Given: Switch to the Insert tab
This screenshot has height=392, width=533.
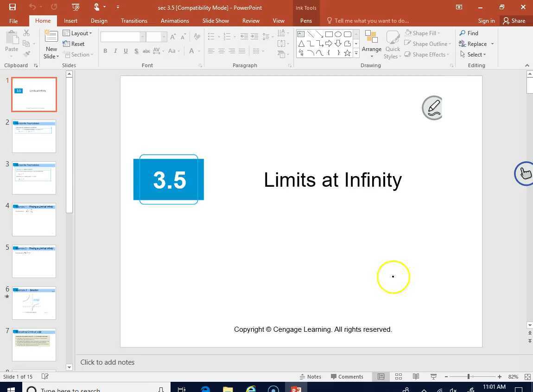Looking at the screenshot, I should tap(70, 20).
